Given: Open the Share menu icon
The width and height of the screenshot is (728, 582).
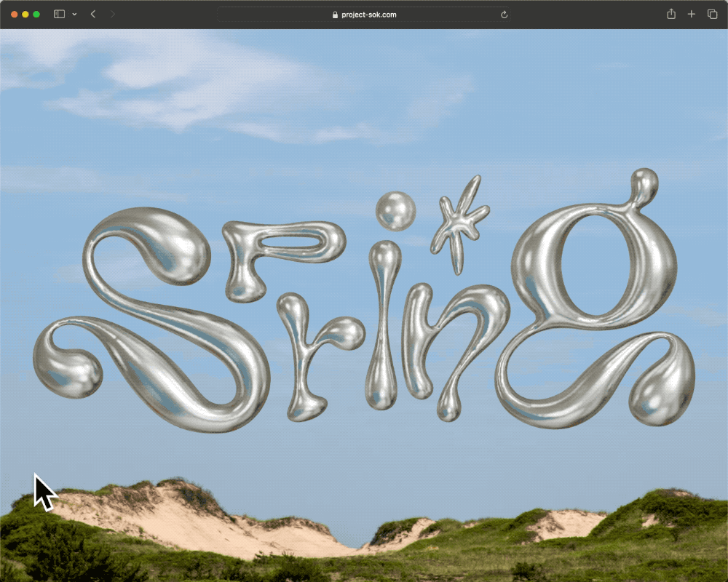Looking at the screenshot, I should [x=671, y=14].
